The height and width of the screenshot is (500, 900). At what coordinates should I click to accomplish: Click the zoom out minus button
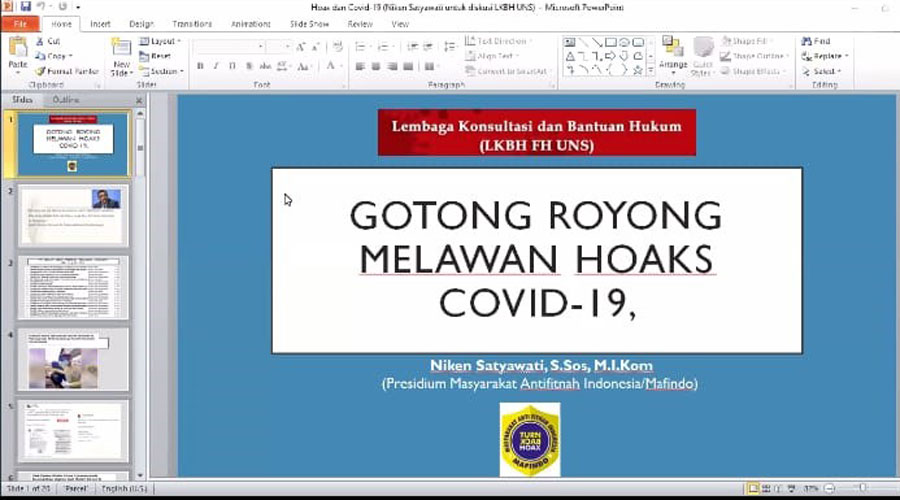pyautogui.click(x=829, y=489)
